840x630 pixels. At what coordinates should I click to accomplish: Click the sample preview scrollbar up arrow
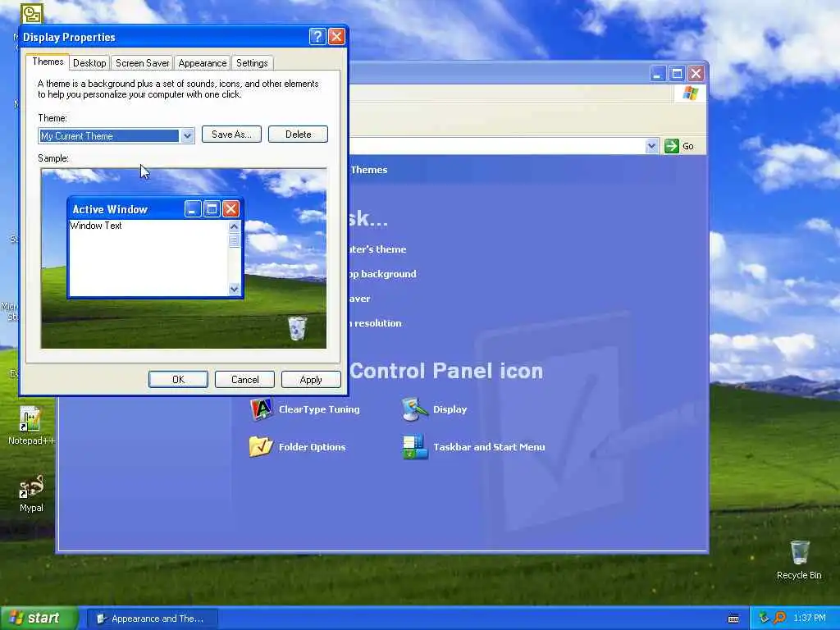coord(234,226)
